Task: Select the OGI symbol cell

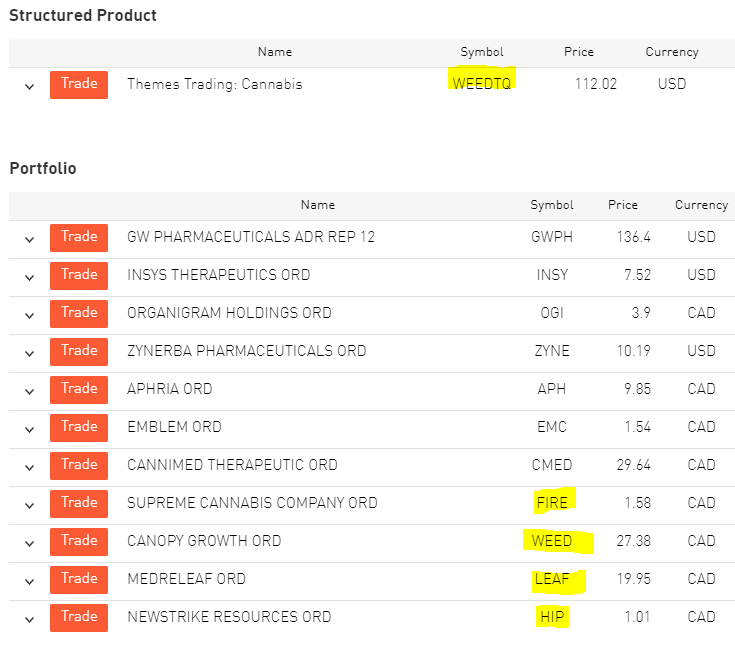Action: pyautogui.click(x=552, y=313)
